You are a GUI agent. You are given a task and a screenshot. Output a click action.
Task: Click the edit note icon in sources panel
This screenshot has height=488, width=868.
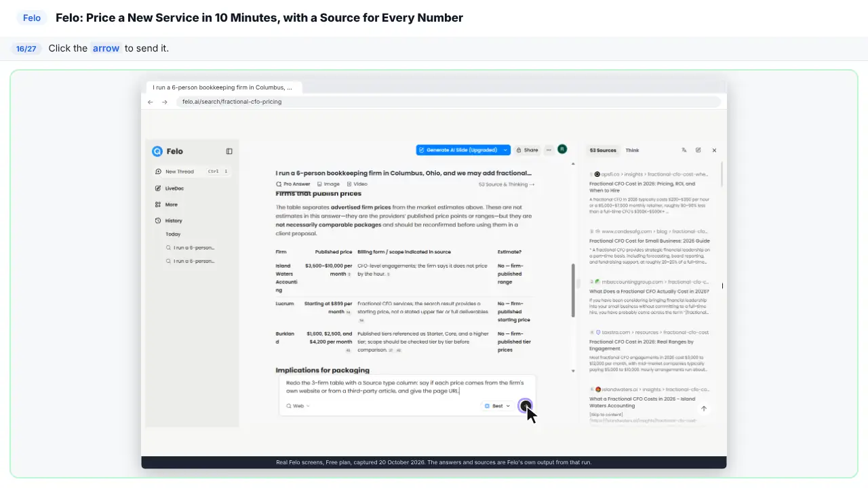(x=698, y=150)
